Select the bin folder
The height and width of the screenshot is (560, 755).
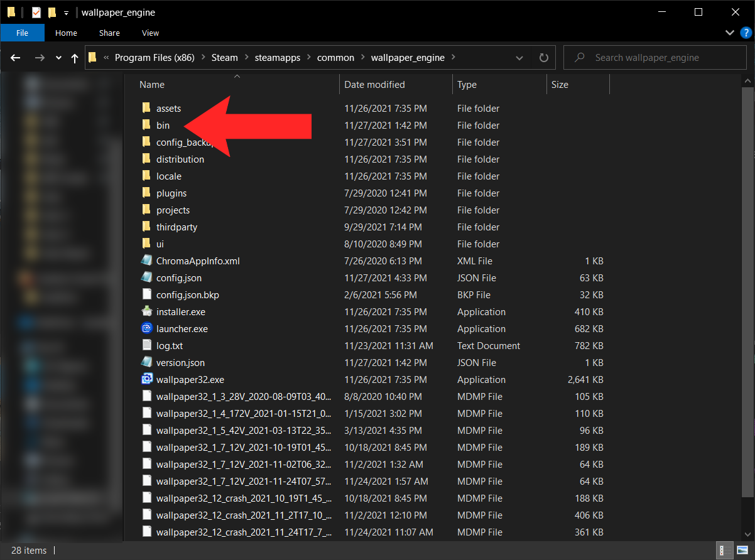click(x=163, y=126)
